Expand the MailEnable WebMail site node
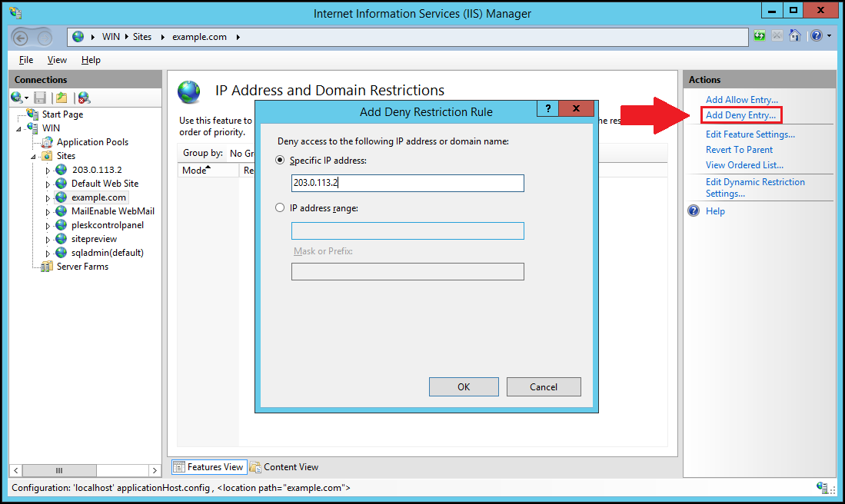This screenshot has height=504, width=845. point(47,212)
